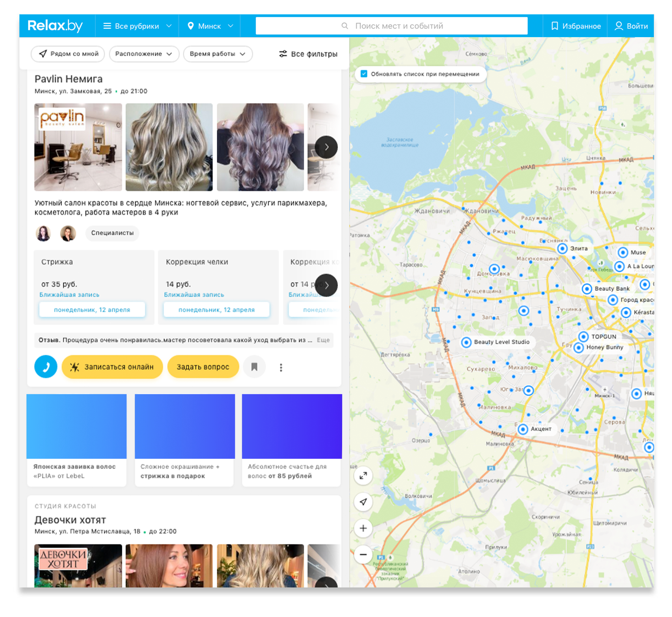Bookmark Pavlin Немига with the flag icon

(x=254, y=367)
